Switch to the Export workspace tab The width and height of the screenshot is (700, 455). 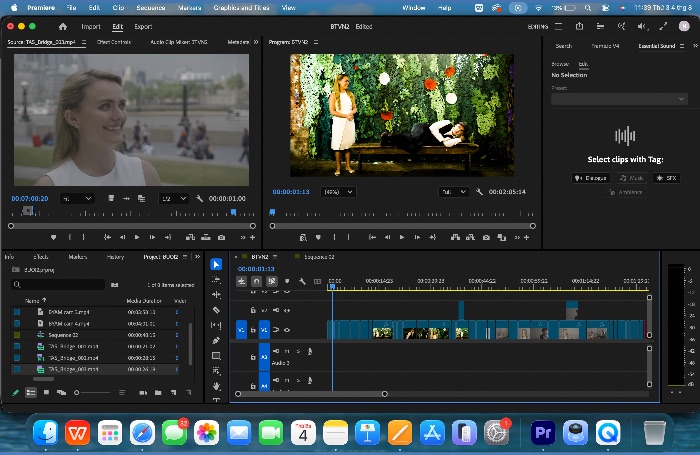point(143,27)
